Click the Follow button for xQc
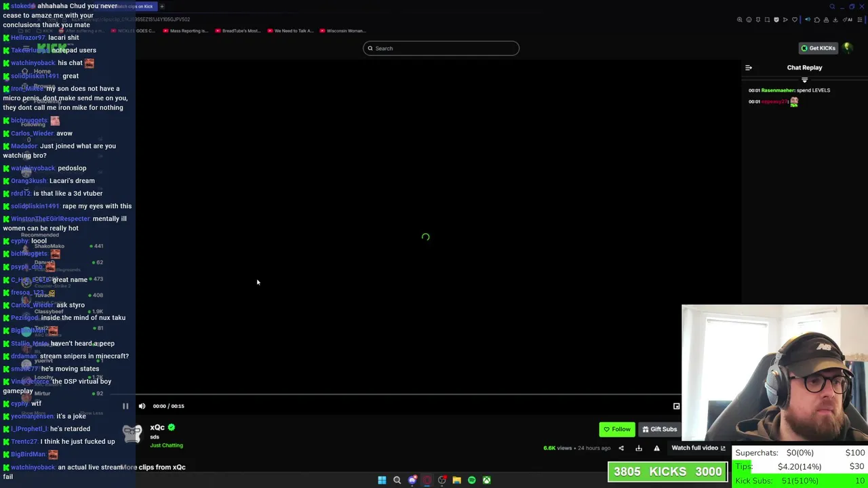 pos(617,429)
